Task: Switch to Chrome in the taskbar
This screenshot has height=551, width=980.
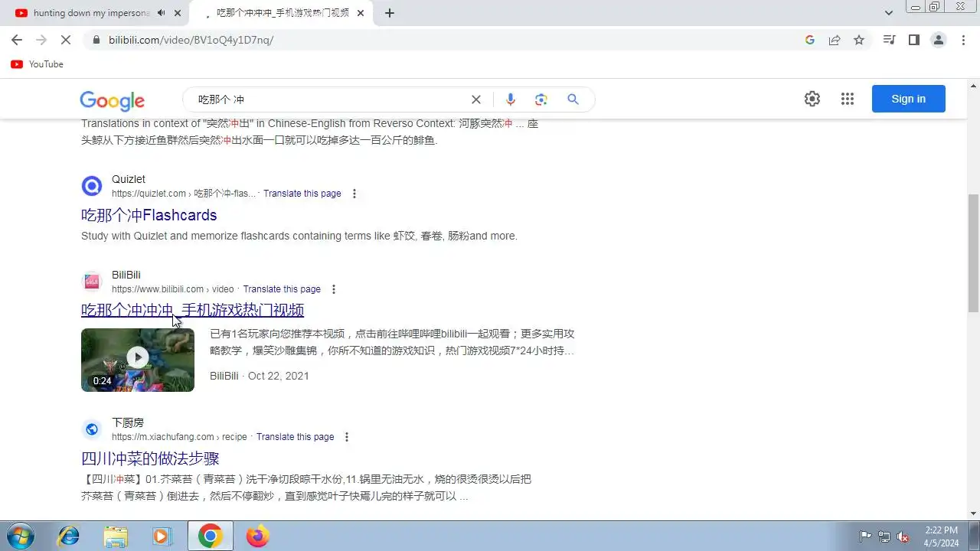Action: (x=210, y=536)
